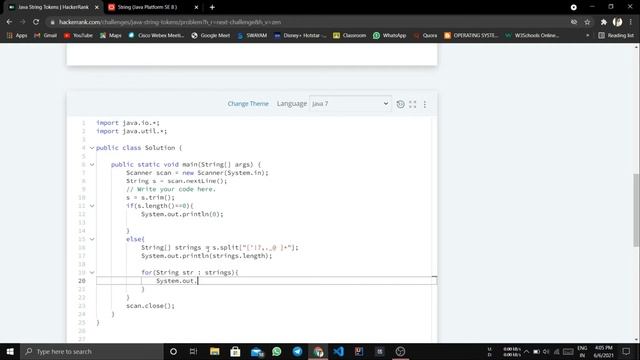Viewport: 640px width, 360px height.
Task: Close the Java String Tokens tab
Action: pos(97,7)
